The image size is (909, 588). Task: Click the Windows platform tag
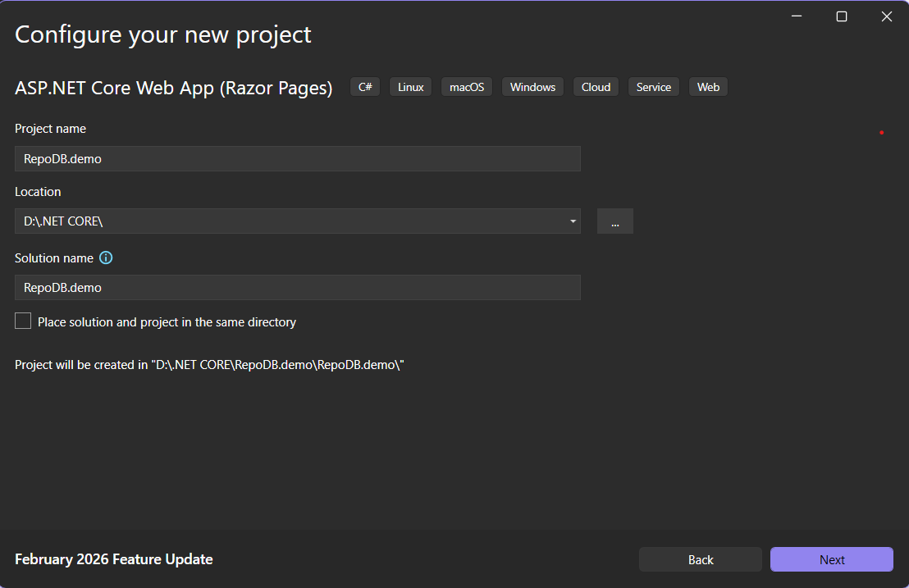pyautogui.click(x=532, y=87)
